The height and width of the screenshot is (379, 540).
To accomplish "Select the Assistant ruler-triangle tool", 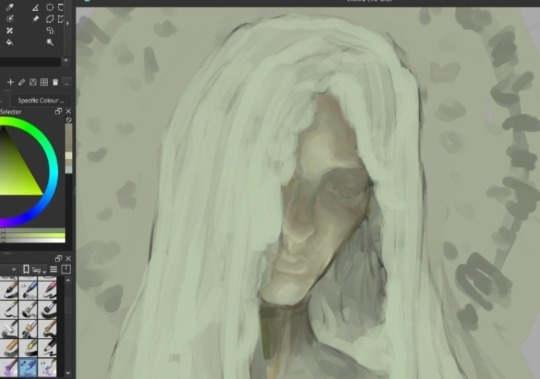I will tap(35, 7).
